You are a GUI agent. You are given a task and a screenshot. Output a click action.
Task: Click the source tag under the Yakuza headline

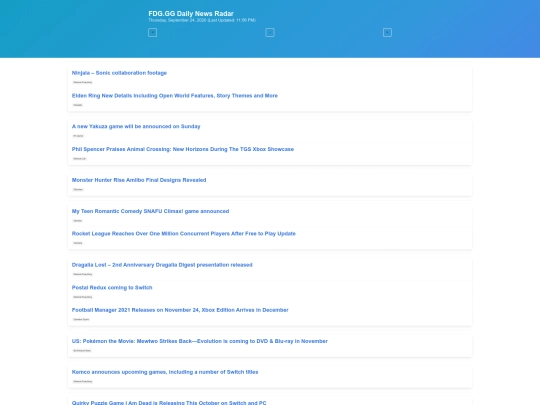(78, 136)
